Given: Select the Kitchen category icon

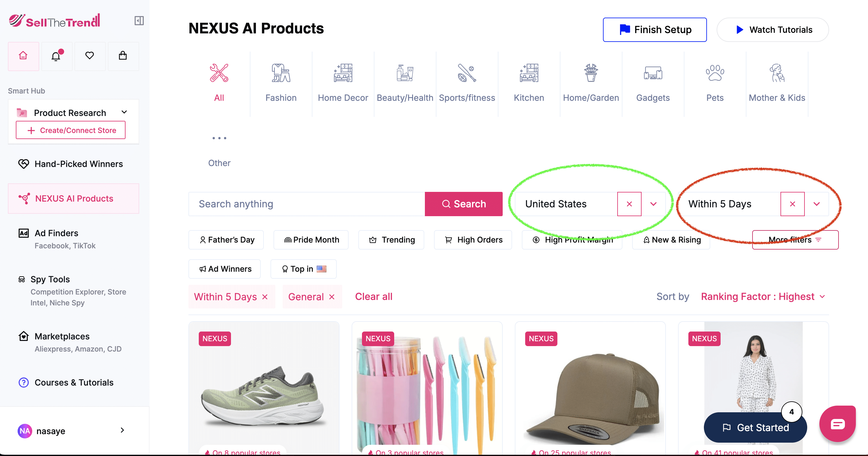Looking at the screenshot, I should [x=529, y=73].
